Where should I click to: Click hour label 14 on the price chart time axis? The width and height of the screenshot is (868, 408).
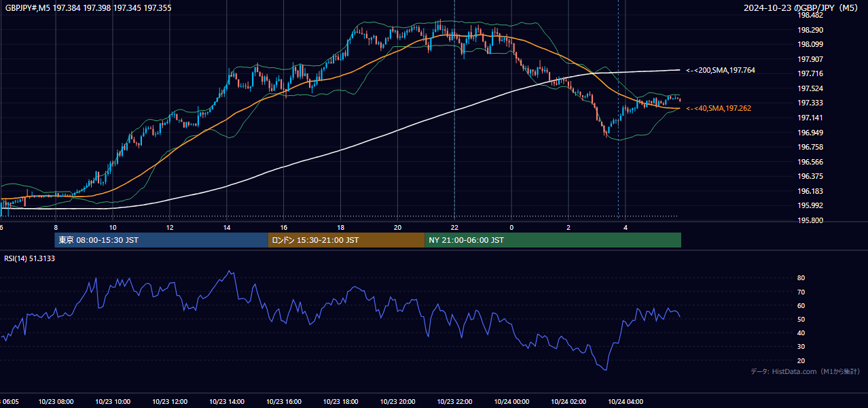(x=227, y=227)
